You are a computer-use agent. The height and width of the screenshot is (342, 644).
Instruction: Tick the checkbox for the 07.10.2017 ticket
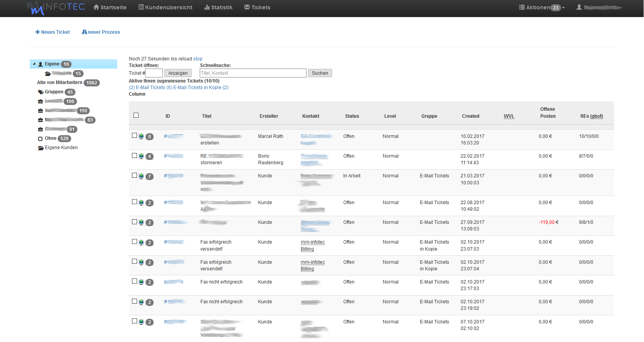[x=134, y=321]
